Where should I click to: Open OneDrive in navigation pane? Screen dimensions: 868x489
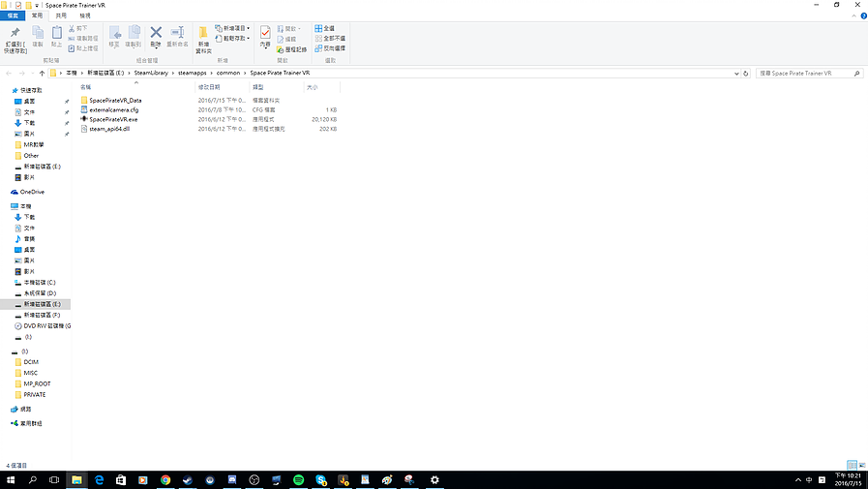[32, 192]
